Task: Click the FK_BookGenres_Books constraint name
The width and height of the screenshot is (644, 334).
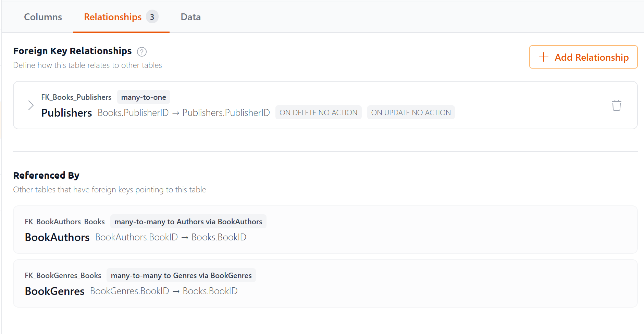Action: (63, 275)
